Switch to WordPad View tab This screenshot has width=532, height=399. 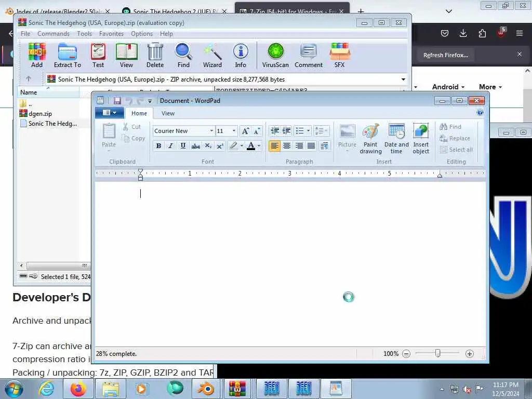pyautogui.click(x=168, y=113)
